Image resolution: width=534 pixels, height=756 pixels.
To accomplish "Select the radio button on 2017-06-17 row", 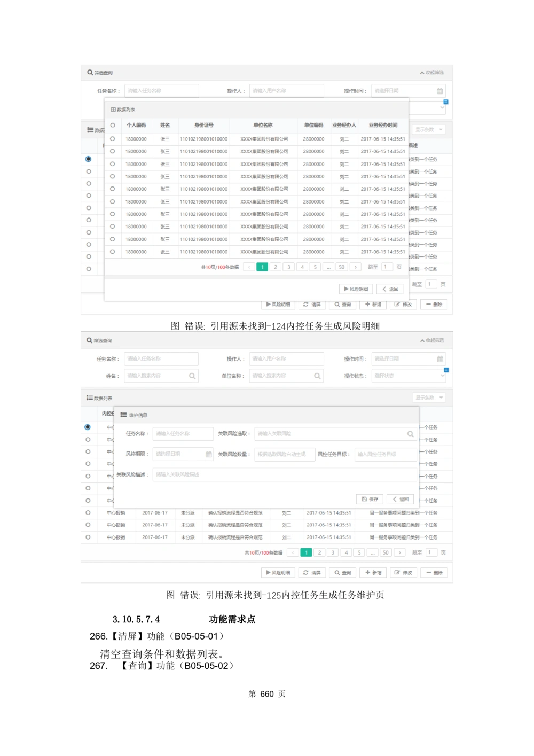I will [88, 512].
